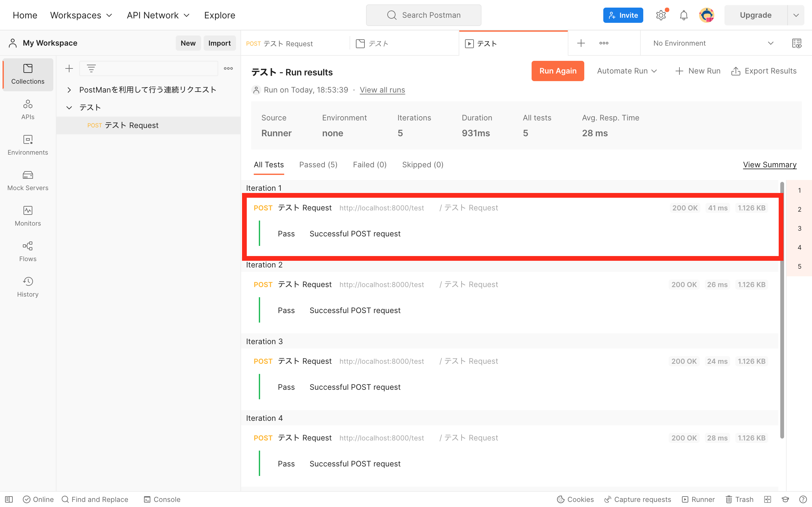Open Postman settings gear

click(x=661, y=15)
